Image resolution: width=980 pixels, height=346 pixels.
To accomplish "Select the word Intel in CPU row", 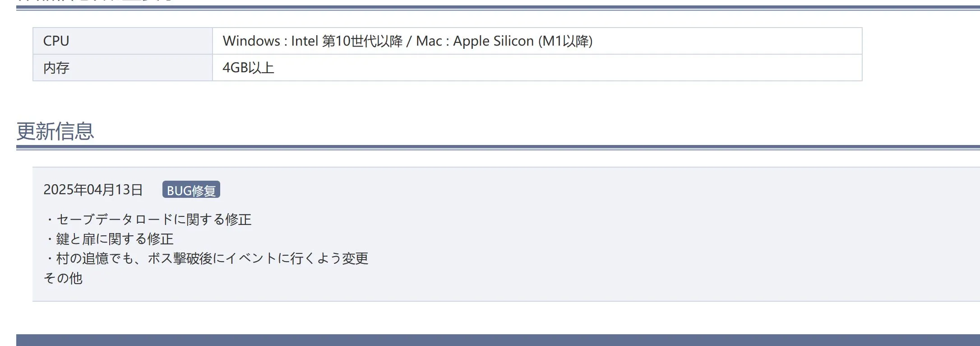I will point(305,41).
